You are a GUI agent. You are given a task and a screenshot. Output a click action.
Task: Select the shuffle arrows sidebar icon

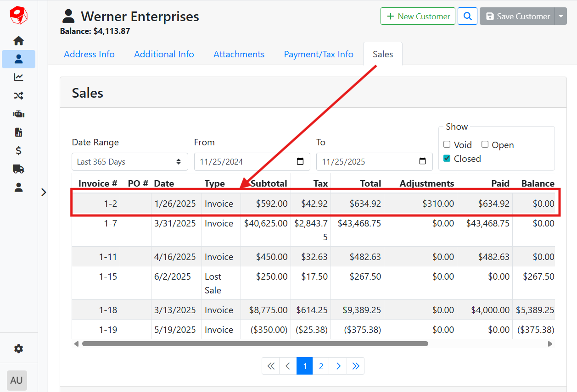(18, 96)
